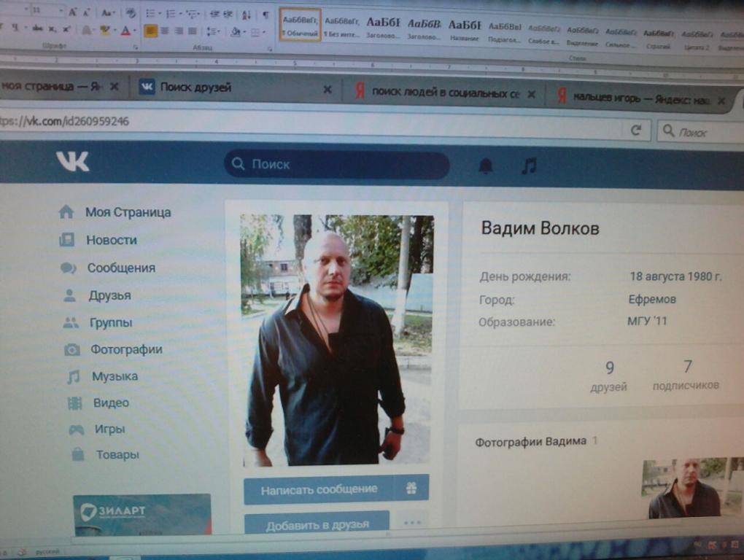The width and height of the screenshot is (744, 560).
Task: Apply left text alignment in the Word ribbon
Action: (x=150, y=31)
